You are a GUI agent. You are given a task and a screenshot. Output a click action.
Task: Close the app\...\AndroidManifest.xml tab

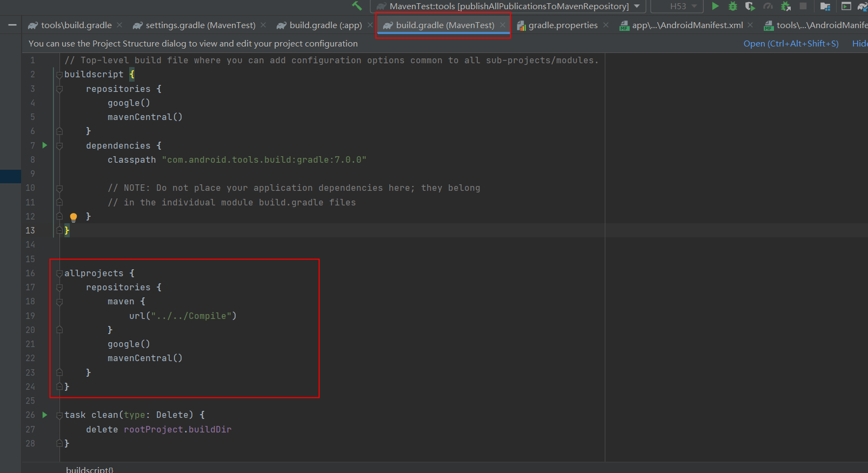tap(750, 25)
